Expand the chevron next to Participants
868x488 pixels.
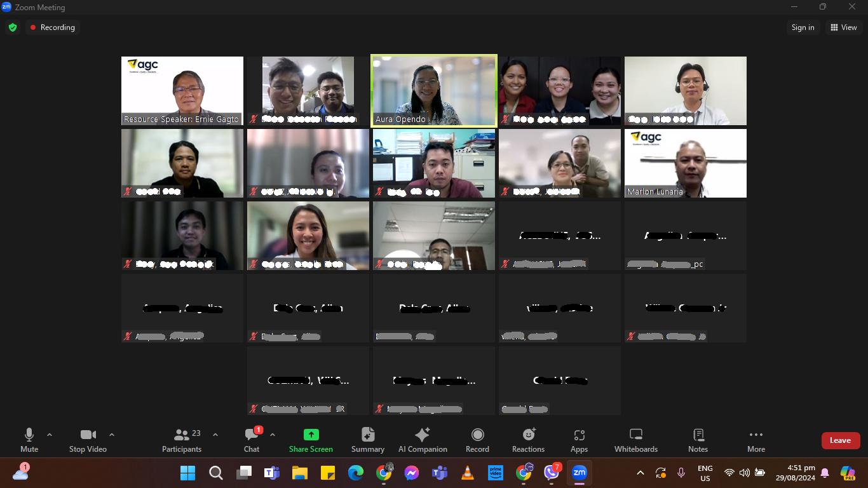tap(215, 435)
